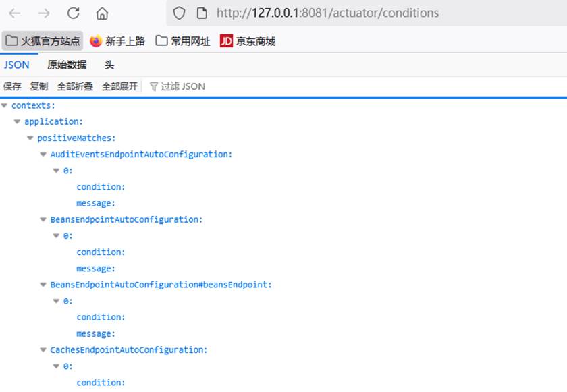Focus the 过滤 JSON filter field
The image size is (567, 392).
183,86
